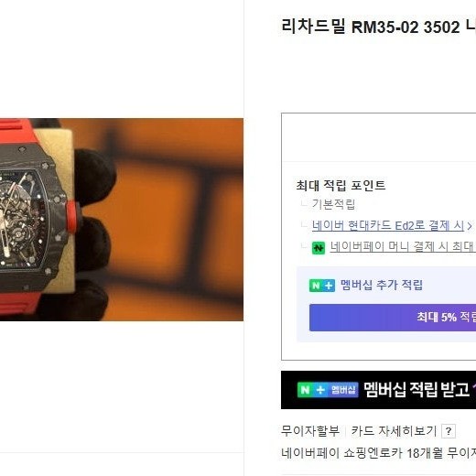Click the 무이자할부 text
Image resolution: width=476 pixels, height=476 pixels.
310,431
